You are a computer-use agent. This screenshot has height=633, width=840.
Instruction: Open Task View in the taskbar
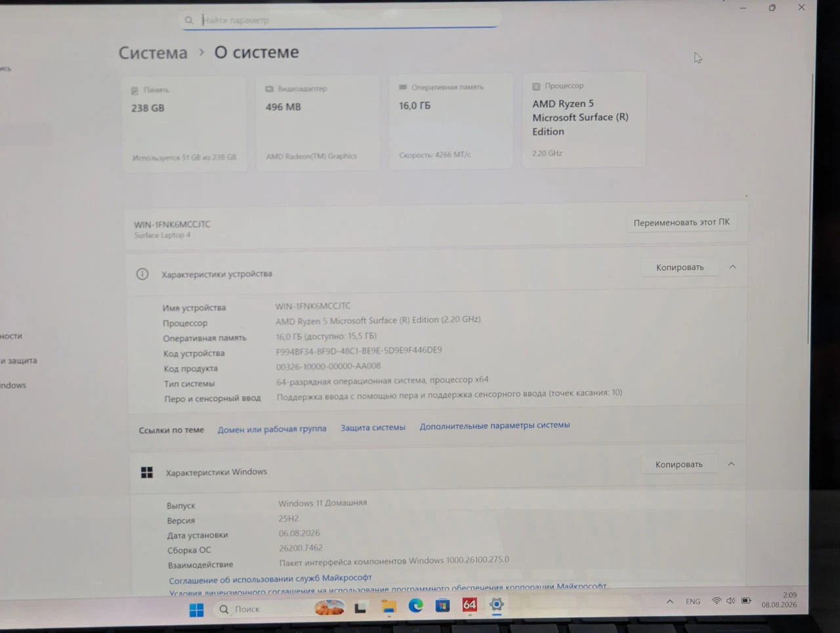pyautogui.click(x=360, y=608)
